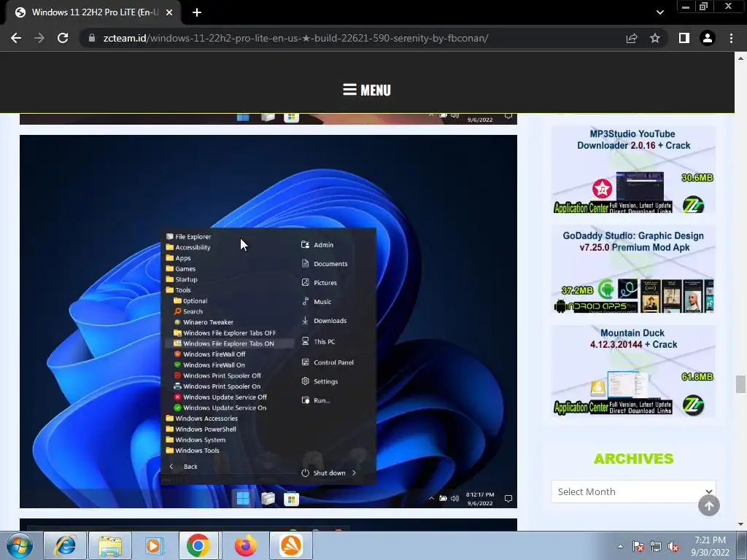Open the Avast icon on the taskbar
747x560 pixels.
(291, 545)
